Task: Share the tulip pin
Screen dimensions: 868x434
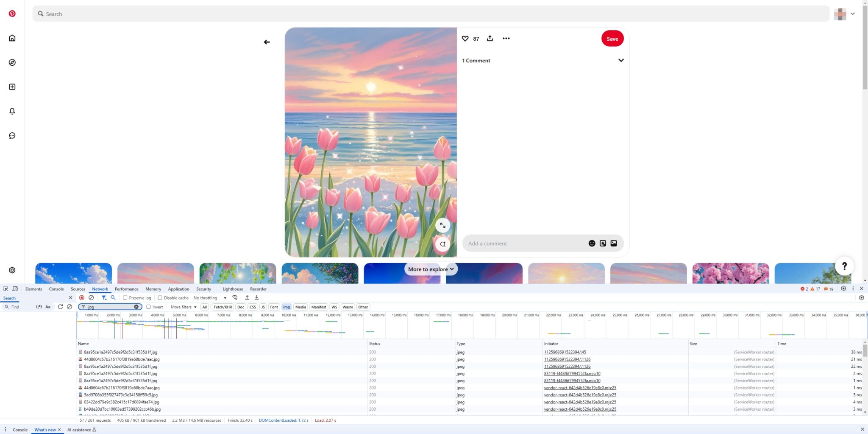Action: point(490,38)
